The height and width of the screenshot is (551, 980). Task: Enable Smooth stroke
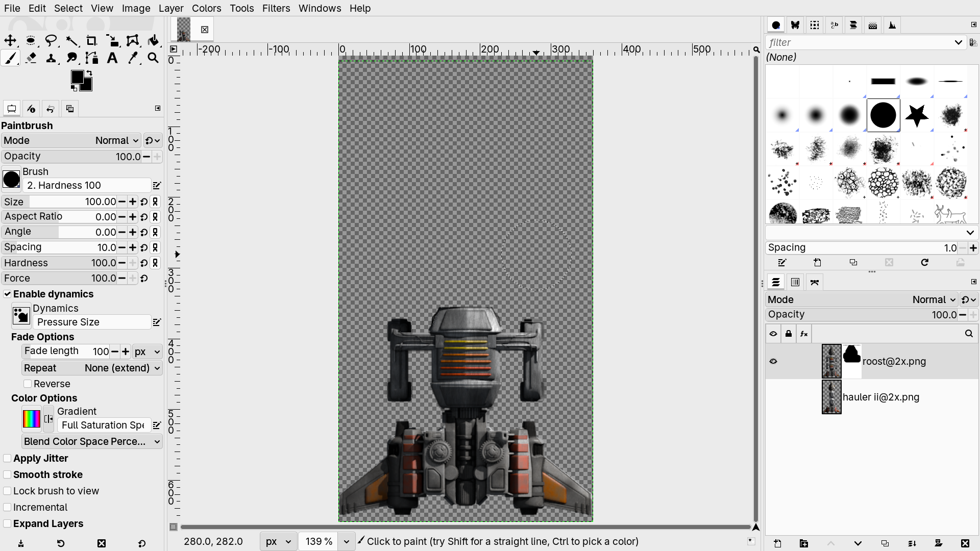pyautogui.click(x=7, y=474)
